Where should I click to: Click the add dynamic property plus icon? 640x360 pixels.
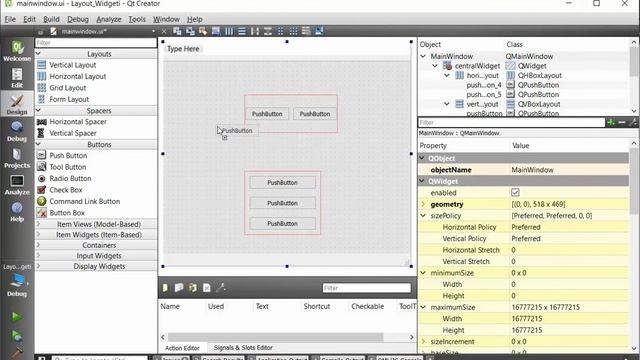click(611, 122)
